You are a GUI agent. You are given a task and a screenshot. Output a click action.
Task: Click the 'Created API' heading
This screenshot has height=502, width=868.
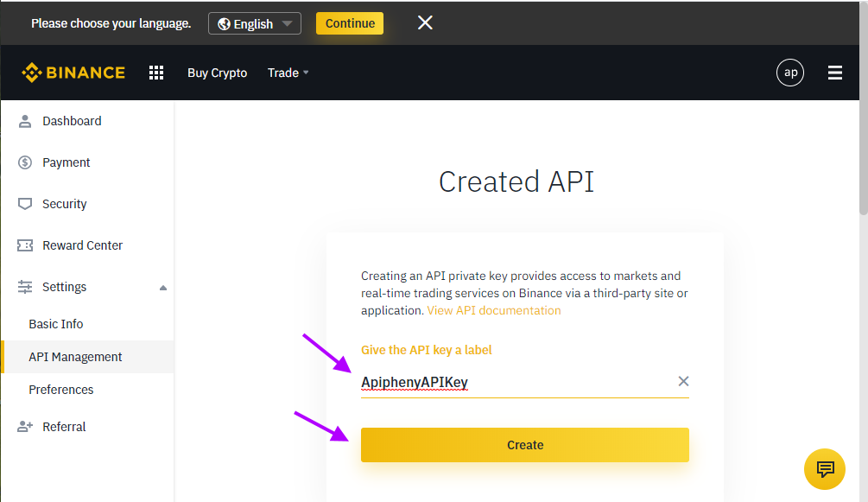516,181
